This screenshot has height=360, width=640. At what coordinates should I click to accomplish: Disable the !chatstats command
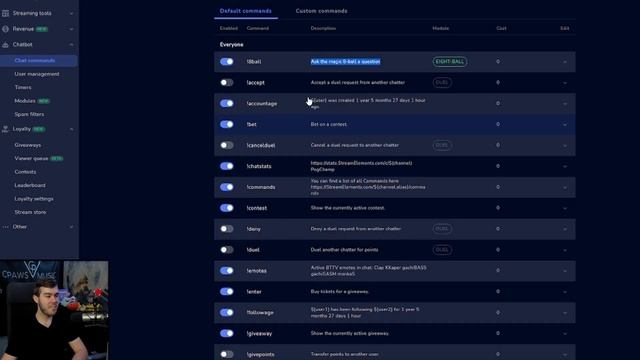point(227,166)
